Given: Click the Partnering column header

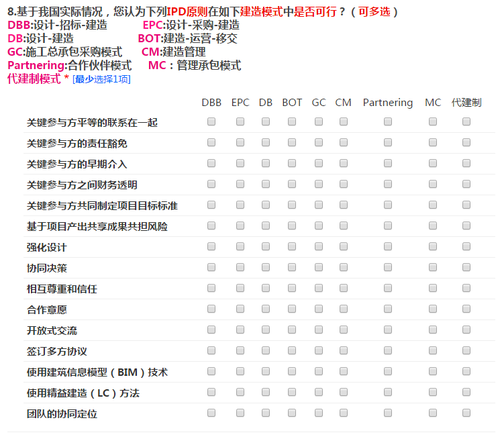Looking at the screenshot, I should [388, 103].
